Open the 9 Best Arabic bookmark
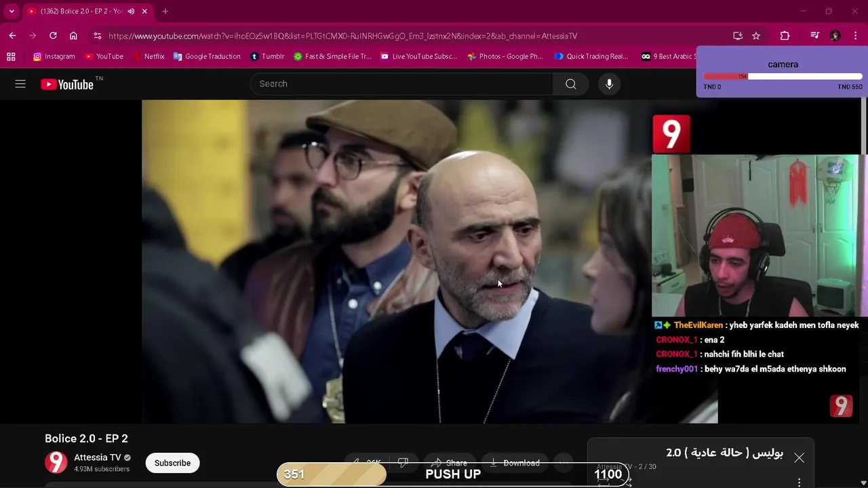Screen dimensions: 868x488 coord(668,56)
